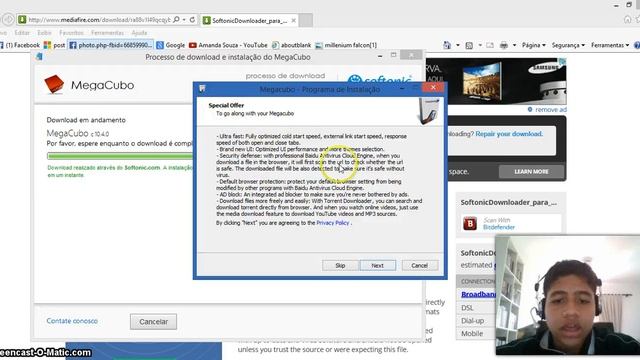Click the magnifier search icon in address bar
This screenshot has height=360, width=640.
[x=176, y=20]
